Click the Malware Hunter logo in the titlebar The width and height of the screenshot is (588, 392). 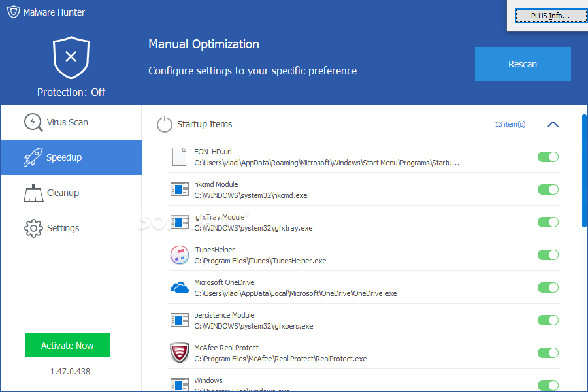pyautogui.click(x=13, y=12)
